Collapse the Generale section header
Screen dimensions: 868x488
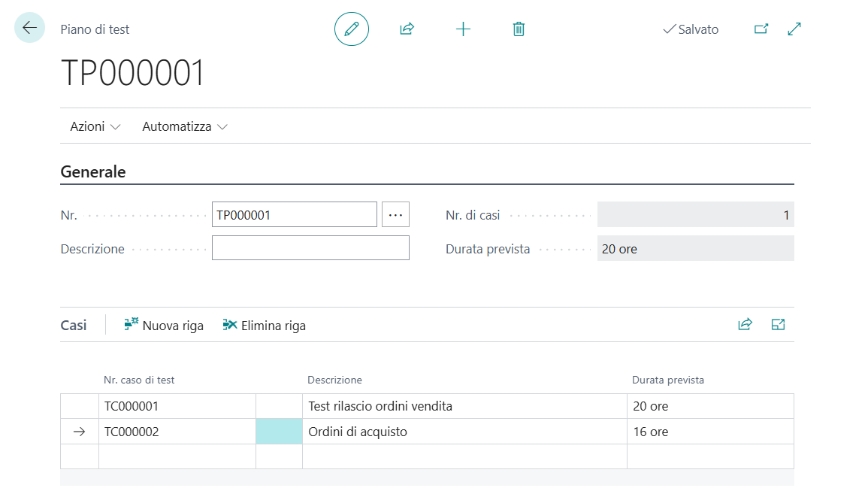[x=93, y=171]
